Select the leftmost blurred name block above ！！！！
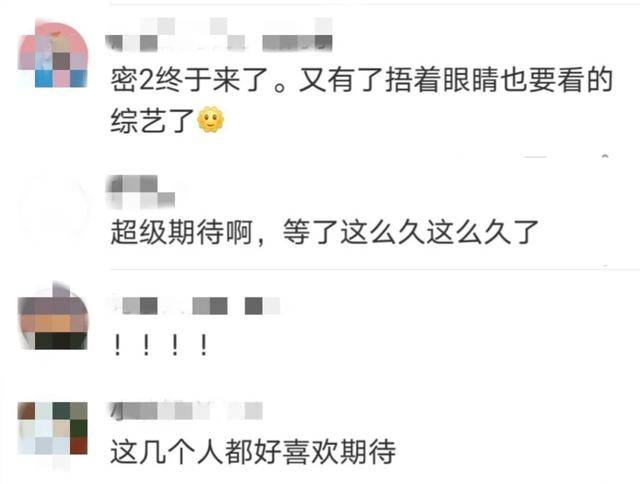Screen dimensions: 640x484 coord(140,306)
